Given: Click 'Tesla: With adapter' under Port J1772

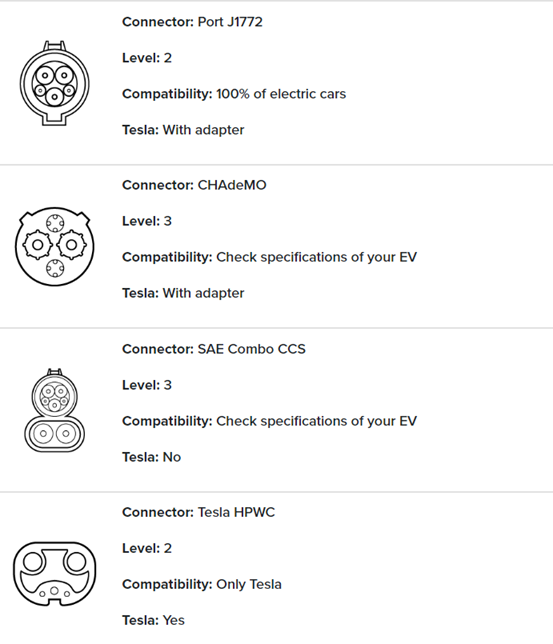Looking at the screenshot, I should [183, 130].
